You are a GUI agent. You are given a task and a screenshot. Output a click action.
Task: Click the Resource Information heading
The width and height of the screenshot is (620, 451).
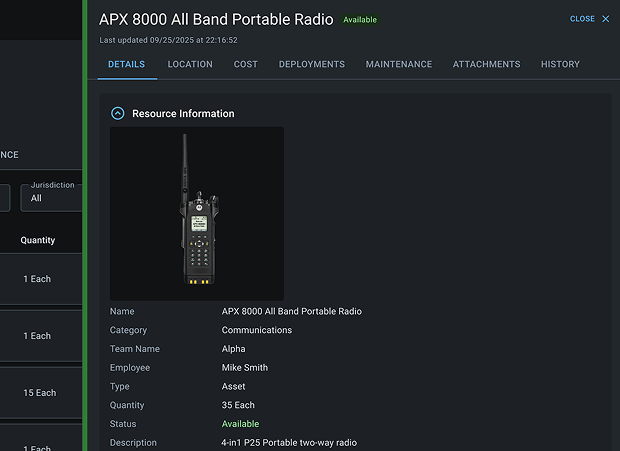pyautogui.click(x=183, y=114)
